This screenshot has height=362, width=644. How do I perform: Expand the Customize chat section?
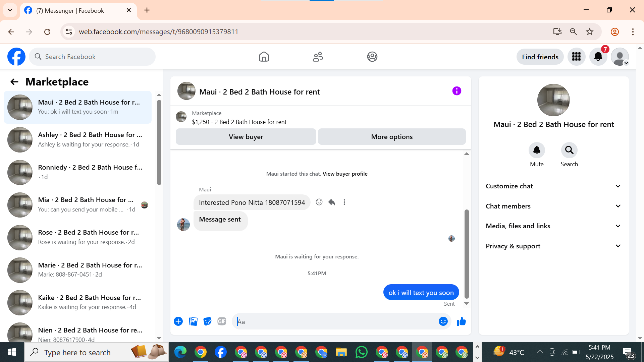(553, 186)
